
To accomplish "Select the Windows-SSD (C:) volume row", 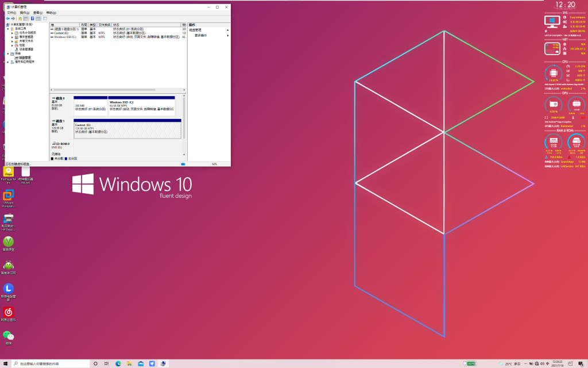I will pos(118,37).
